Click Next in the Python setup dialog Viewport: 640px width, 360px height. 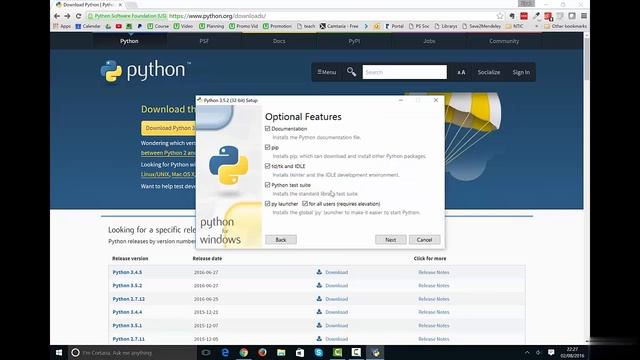pos(391,240)
